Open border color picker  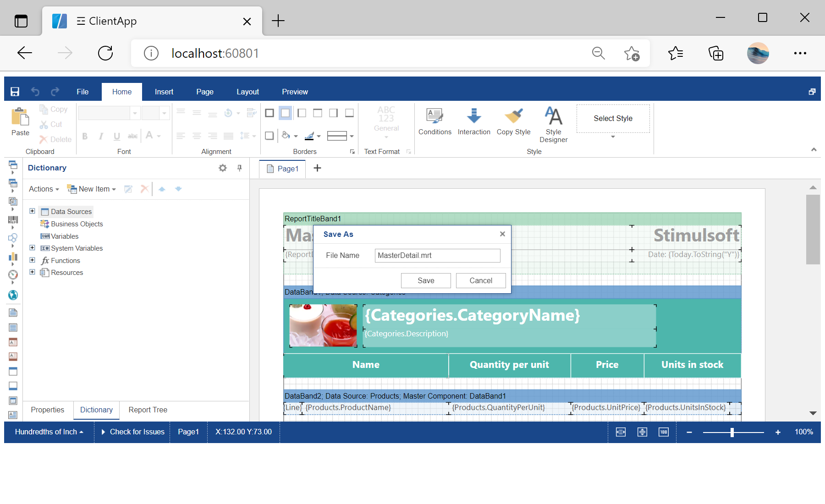312,136
